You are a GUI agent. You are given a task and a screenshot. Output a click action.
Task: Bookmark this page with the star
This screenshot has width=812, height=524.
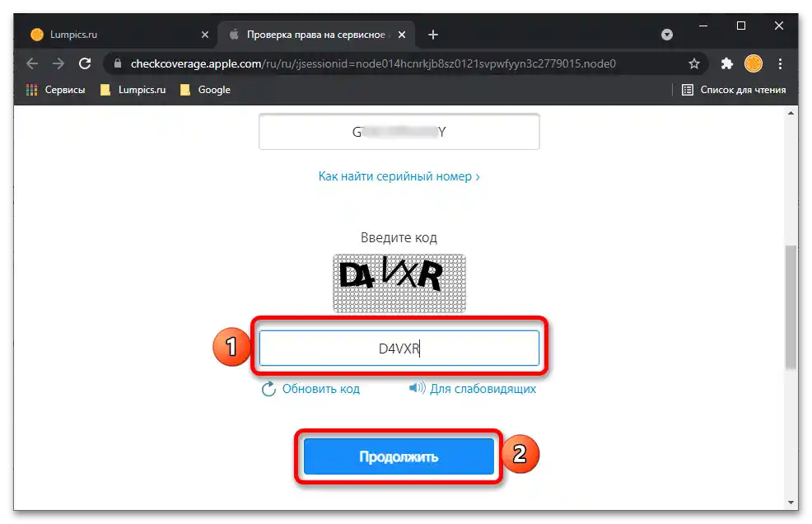tap(694, 63)
